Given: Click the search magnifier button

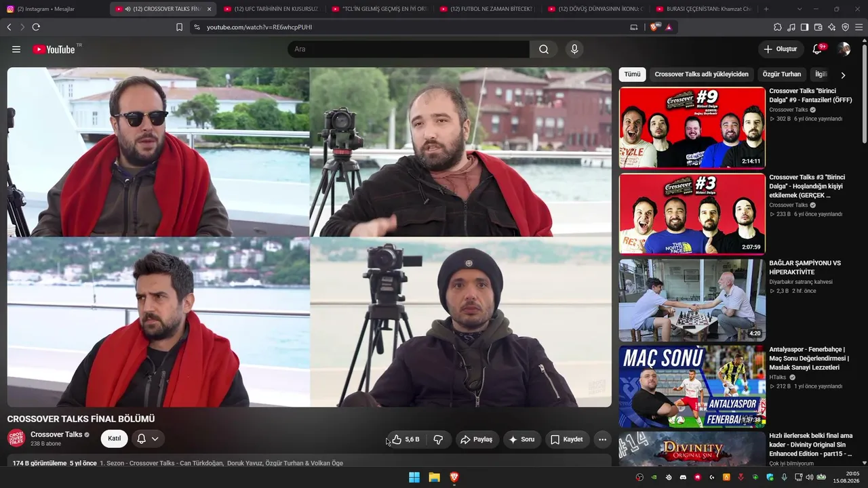Looking at the screenshot, I should coord(544,49).
